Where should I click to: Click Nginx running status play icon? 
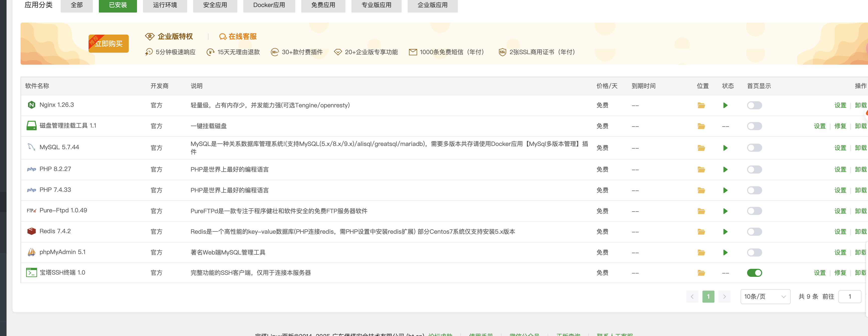(726, 105)
